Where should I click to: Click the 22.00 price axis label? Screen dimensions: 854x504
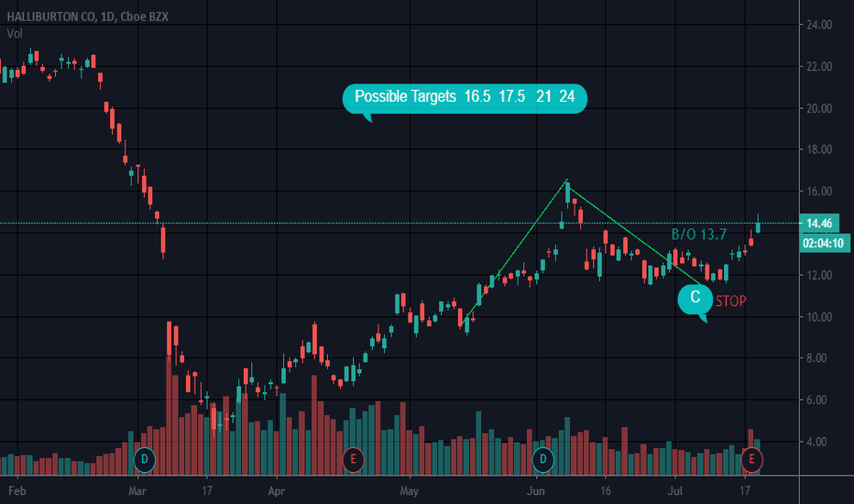(x=819, y=67)
